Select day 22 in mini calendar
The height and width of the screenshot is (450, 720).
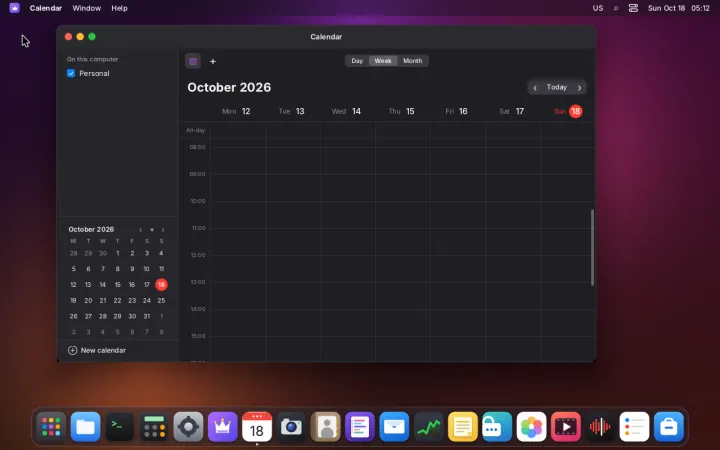(117, 300)
